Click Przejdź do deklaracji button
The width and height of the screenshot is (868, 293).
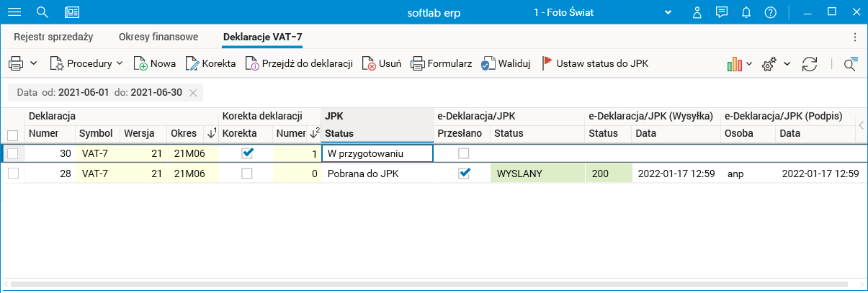tap(299, 64)
